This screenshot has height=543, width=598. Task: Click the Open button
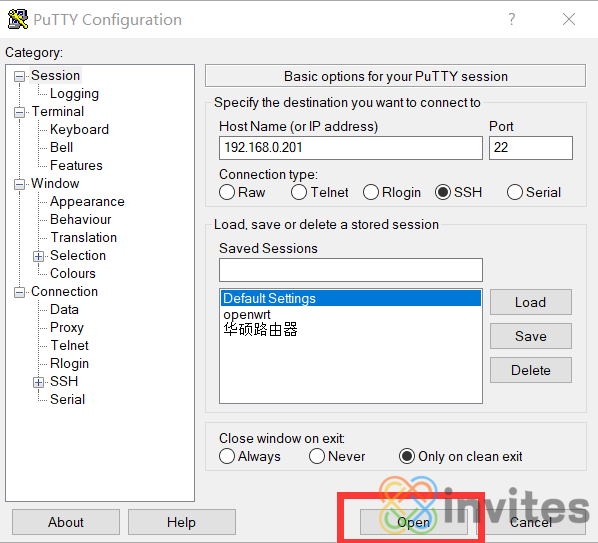tap(414, 522)
